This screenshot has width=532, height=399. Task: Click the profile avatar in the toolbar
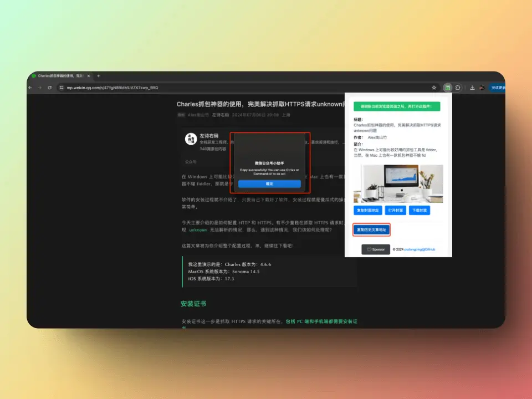482,88
